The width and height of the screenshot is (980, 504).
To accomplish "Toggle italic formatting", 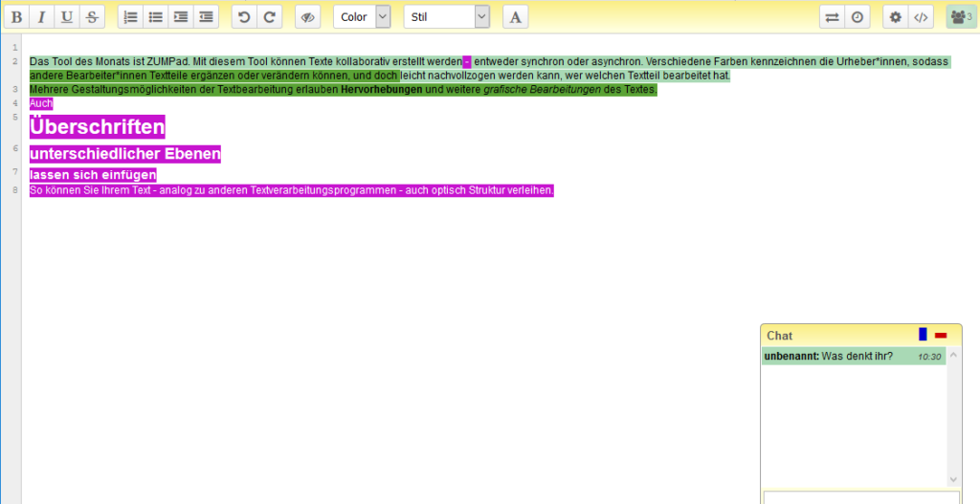I will coord(41,17).
